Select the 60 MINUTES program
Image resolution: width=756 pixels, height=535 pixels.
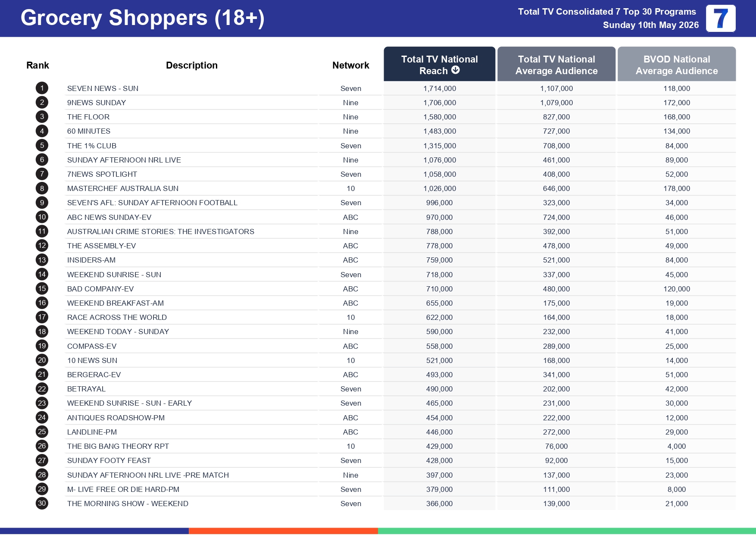[89, 131]
